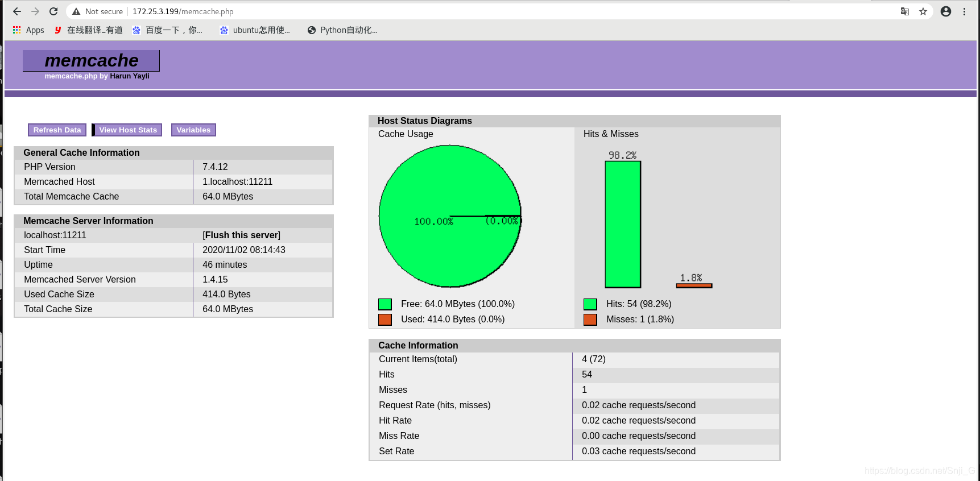Click the Free: 64.0 MBytes (100.0%) legend text

pyautogui.click(x=458, y=304)
